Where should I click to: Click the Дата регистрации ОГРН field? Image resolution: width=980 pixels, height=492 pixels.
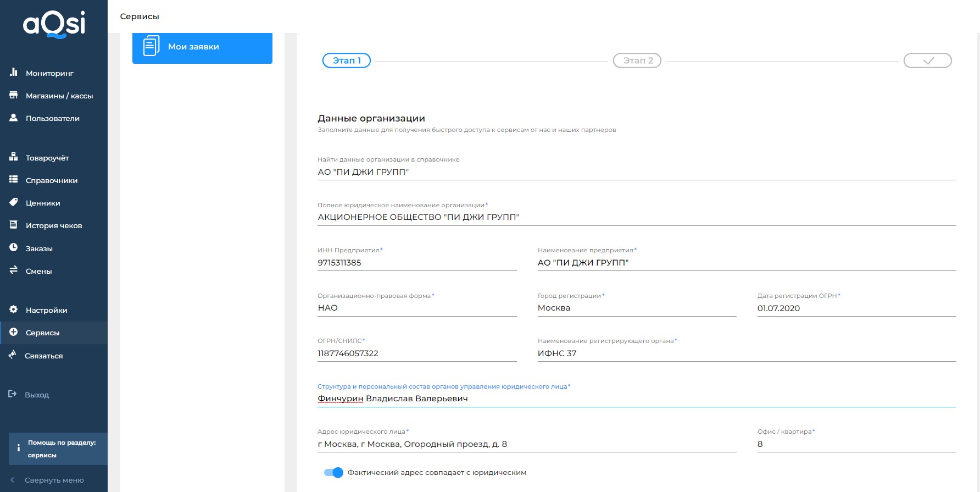856,308
